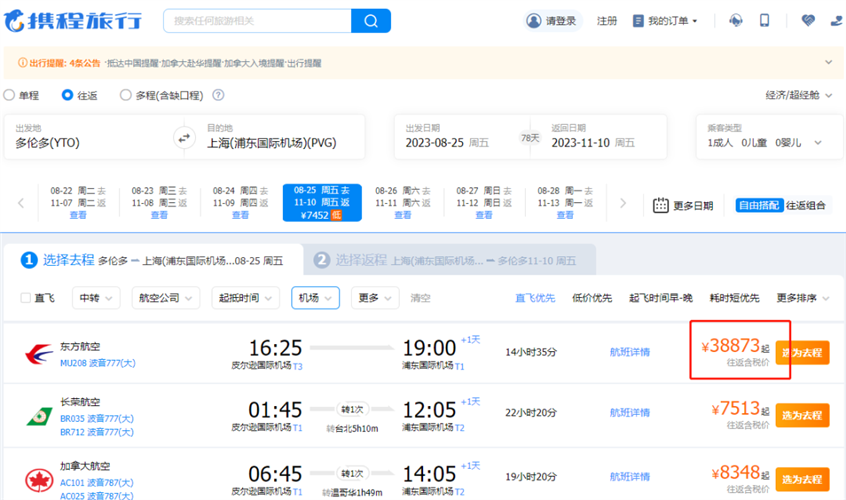This screenshot has width=846, height=500.
Task: Tick the 直飞 direct flight checkbox
Action: [x=26, y=298]
